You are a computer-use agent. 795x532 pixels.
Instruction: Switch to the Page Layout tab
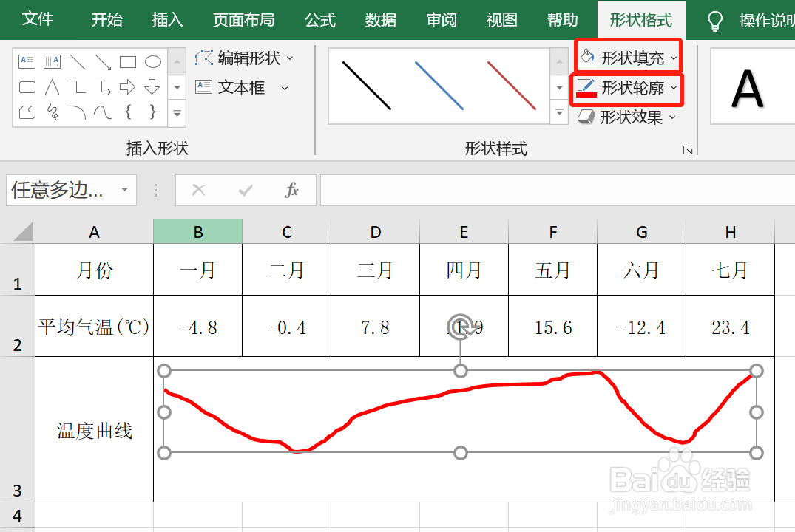(244, 20)
